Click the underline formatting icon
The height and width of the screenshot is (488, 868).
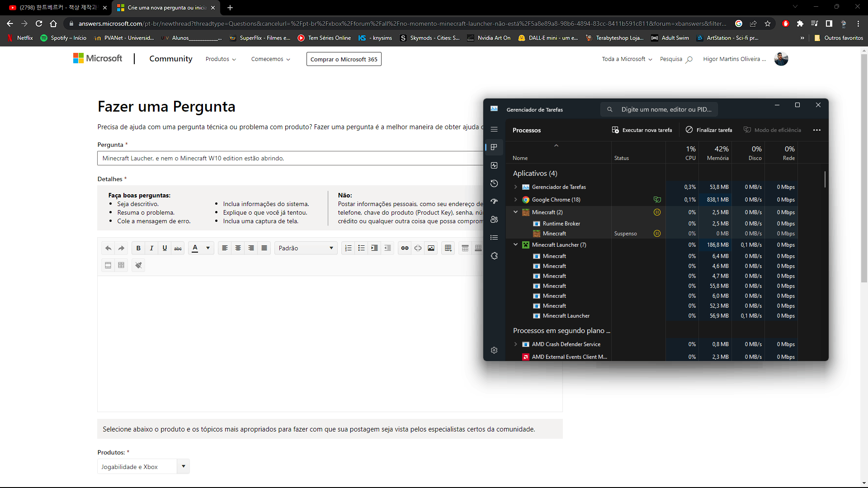pyautogui.click(x=165, y=248)
